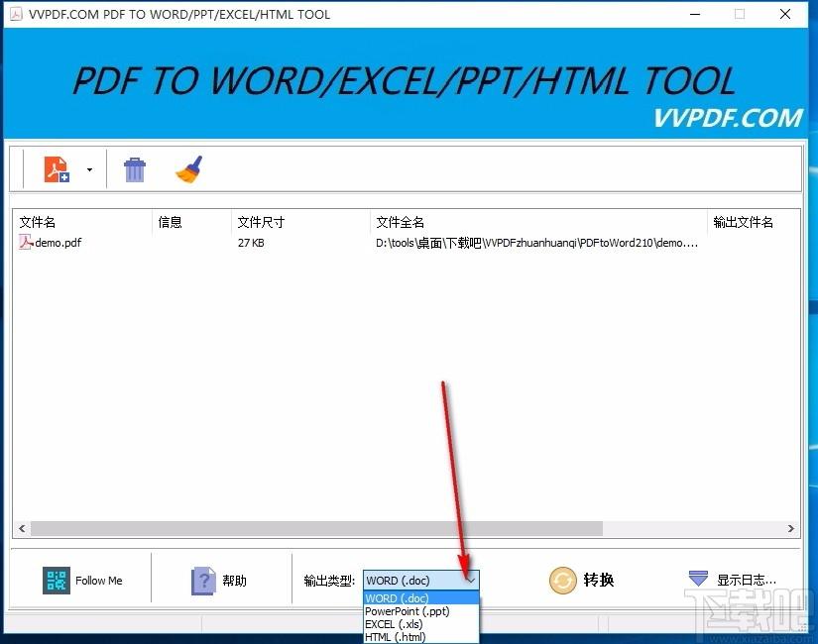Click the broom clear list icon
818x644 pixels.
189,169
